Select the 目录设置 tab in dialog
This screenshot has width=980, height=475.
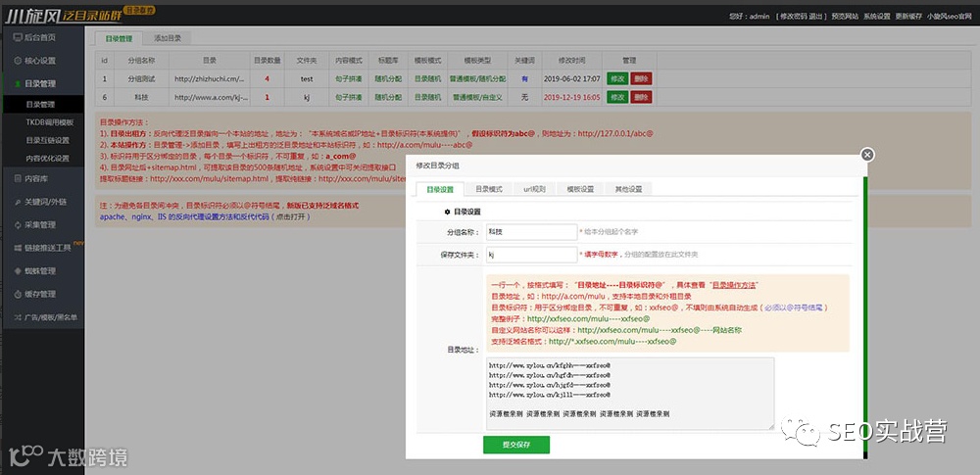click(440, 189)
